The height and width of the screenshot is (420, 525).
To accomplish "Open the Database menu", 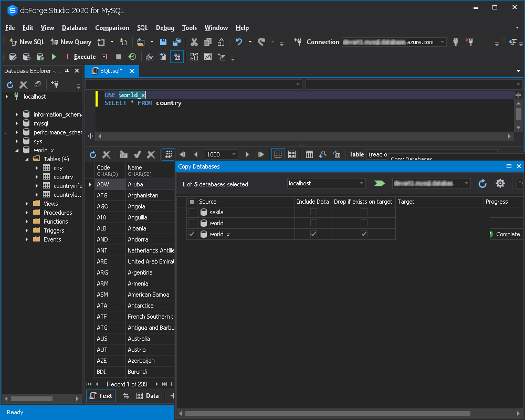I will point(75,28).
